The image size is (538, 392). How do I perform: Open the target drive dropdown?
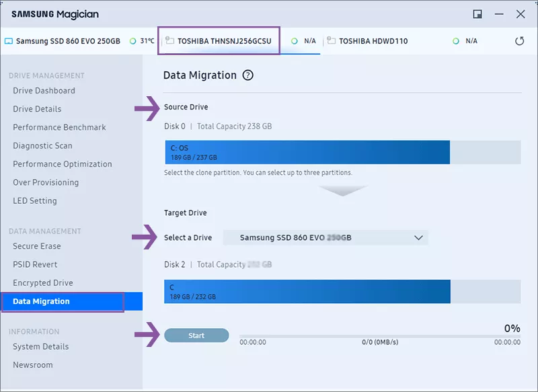pos(325,237)
